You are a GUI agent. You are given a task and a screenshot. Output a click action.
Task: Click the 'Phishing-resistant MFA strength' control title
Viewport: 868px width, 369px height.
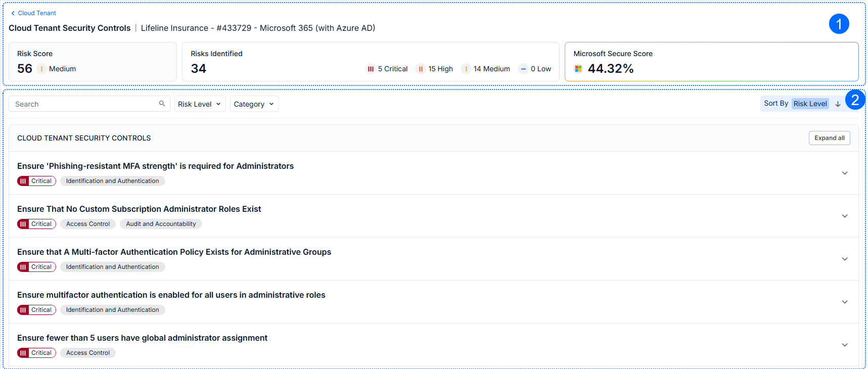(x=155, y=166)
